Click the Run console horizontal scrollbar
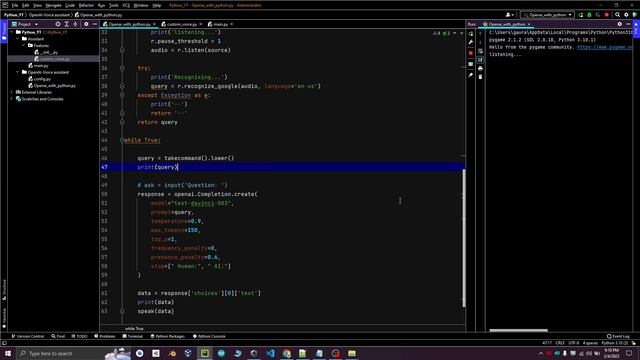 [518, 330]
